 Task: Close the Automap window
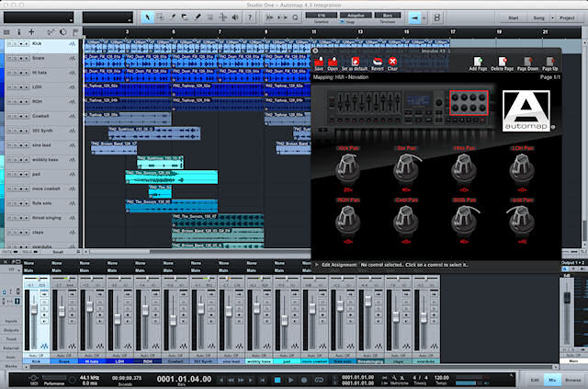[x=315, y=51]
